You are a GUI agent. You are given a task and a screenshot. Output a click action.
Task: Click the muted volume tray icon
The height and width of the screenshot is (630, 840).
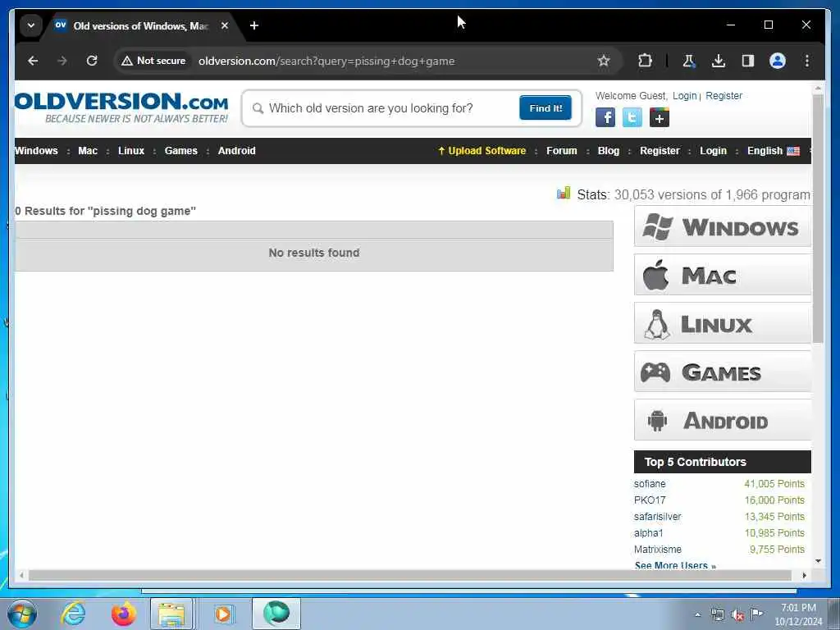pyautogui.click(x=737, y=615)
